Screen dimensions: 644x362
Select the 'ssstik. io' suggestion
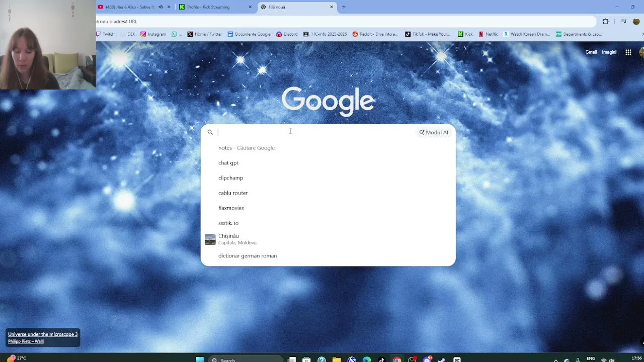point(328,223)
